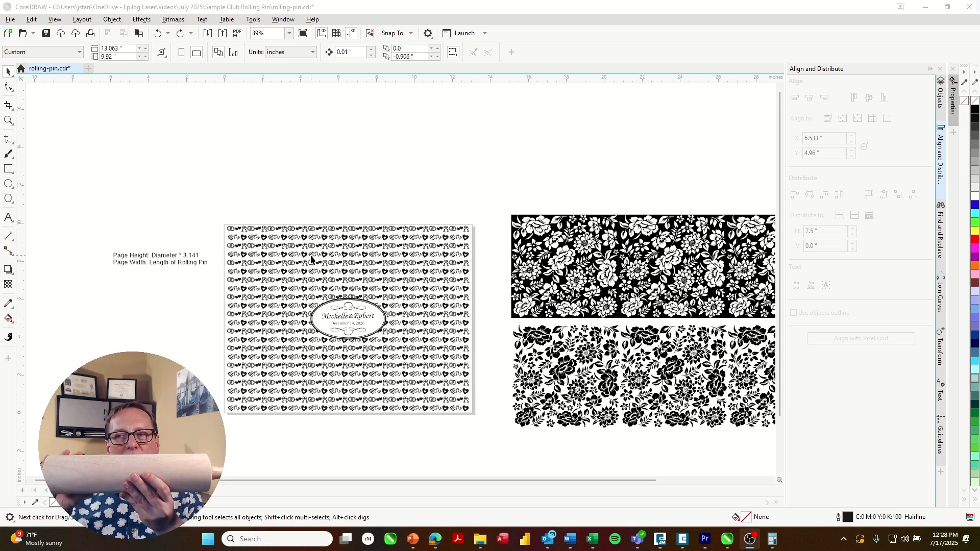Open the Transform docker tab
The height and width of the screenshot is (551, 980).
(x=940, y=346)
